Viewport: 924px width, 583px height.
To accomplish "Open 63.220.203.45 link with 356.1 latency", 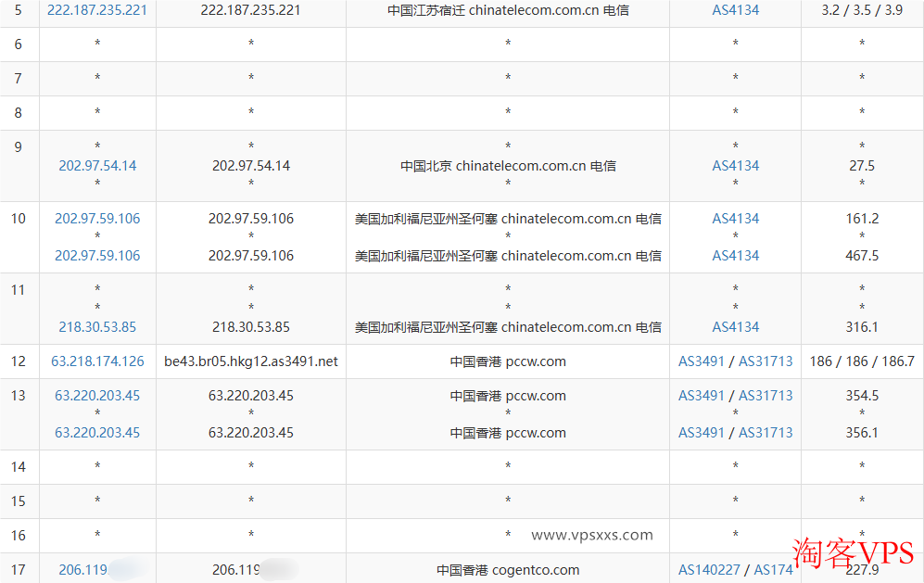I will click(97, 433).
